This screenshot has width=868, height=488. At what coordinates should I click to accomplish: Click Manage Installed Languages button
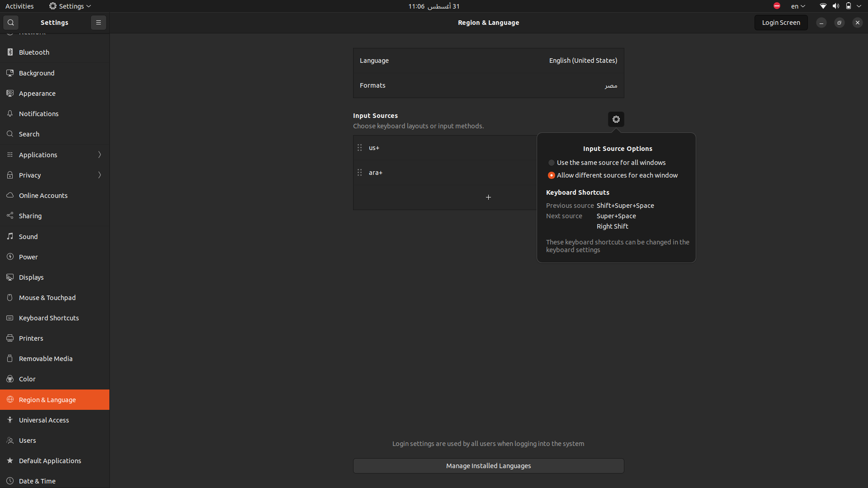coord(488,466)
